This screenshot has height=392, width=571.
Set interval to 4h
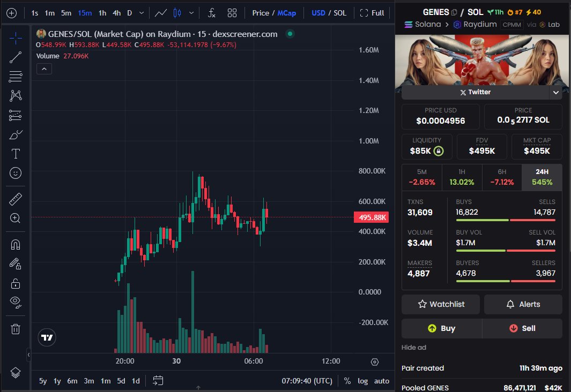116,13
